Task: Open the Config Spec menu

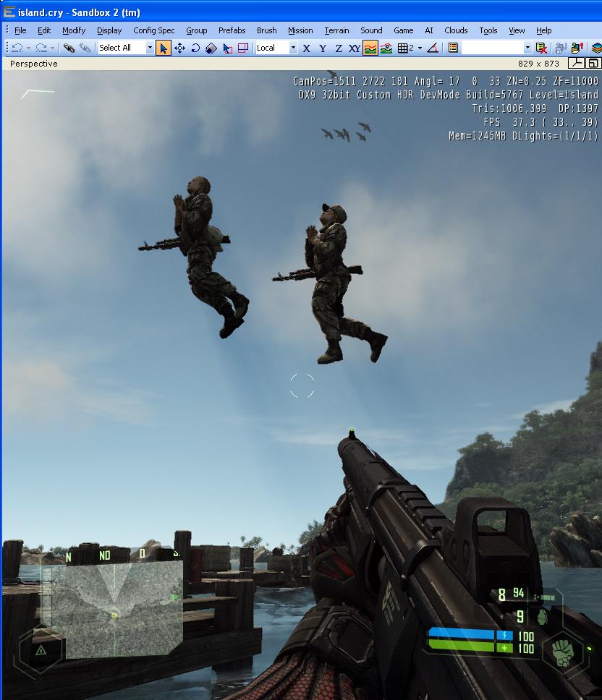Action: 154,30
